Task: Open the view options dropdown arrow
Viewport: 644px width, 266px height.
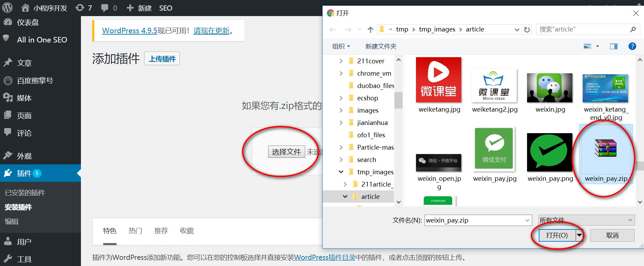Action: point(597,46)
